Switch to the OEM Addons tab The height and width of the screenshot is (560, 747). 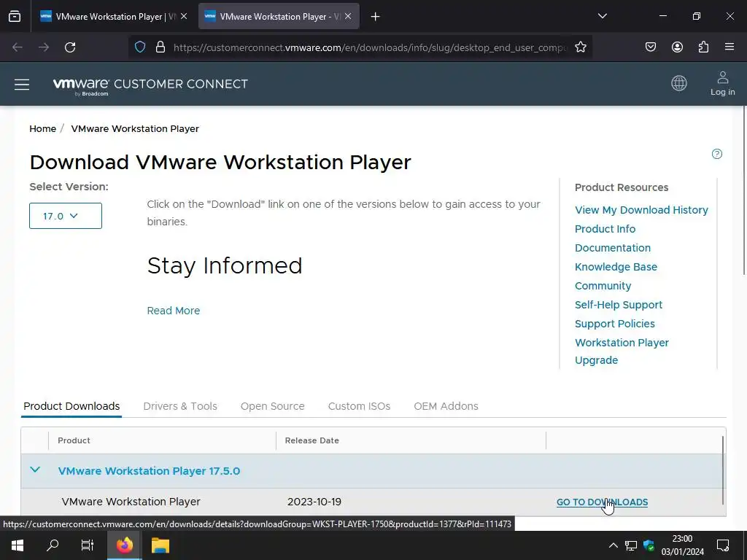pyautogui.click(x=446, y=406)
